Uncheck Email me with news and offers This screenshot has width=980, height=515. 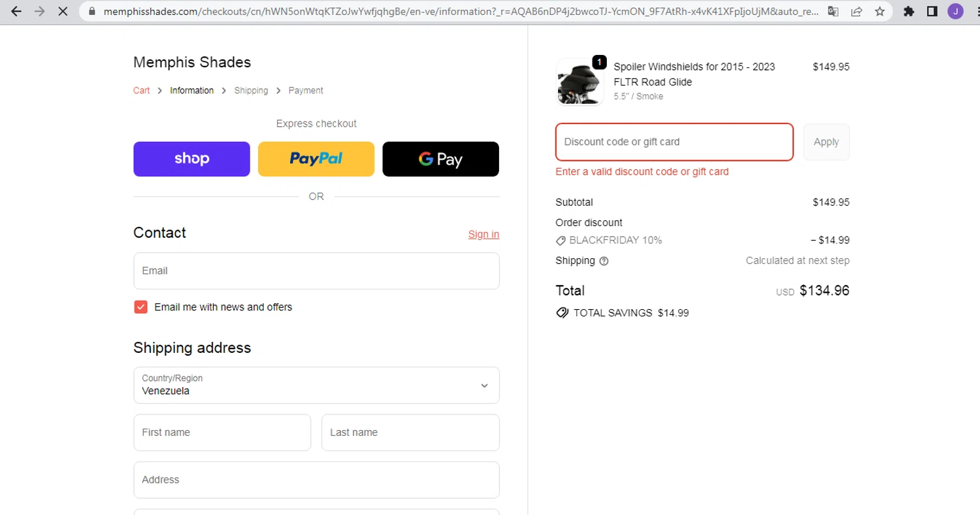coord(140,307)
